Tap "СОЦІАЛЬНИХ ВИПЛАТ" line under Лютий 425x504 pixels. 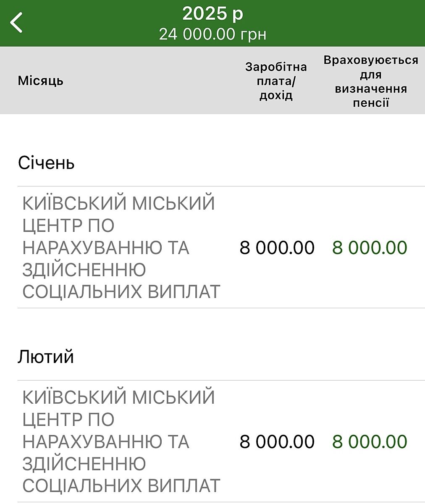121,486
